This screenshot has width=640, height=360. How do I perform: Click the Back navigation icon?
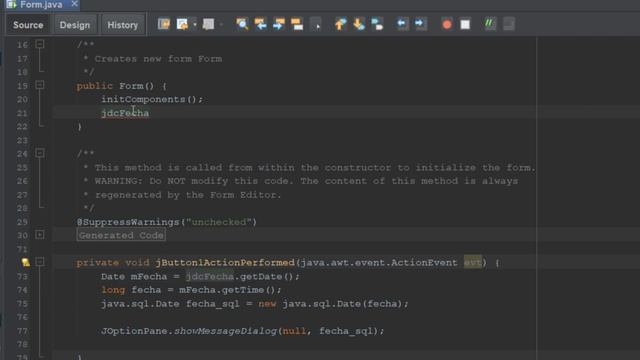tap(182, 24)
